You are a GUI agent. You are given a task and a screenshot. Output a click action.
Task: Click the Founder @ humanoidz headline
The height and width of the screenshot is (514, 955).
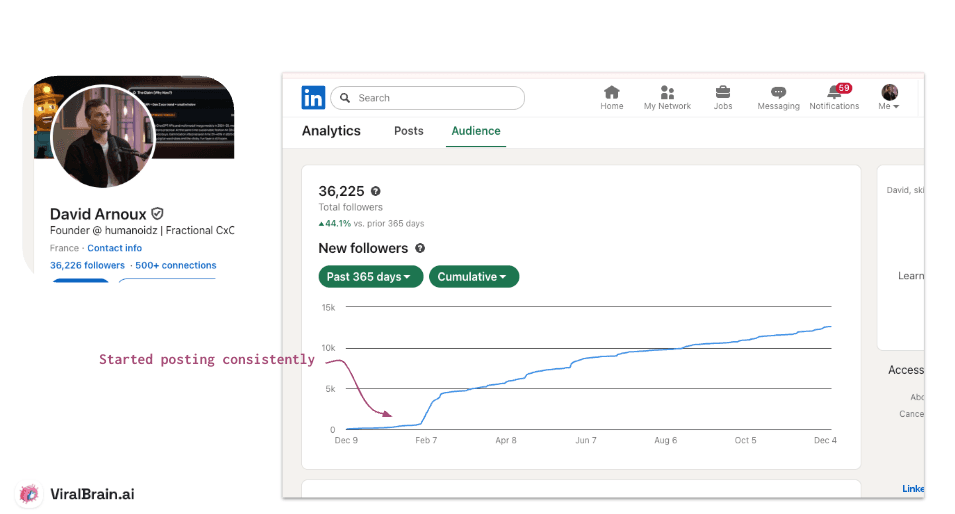[142, 230]
